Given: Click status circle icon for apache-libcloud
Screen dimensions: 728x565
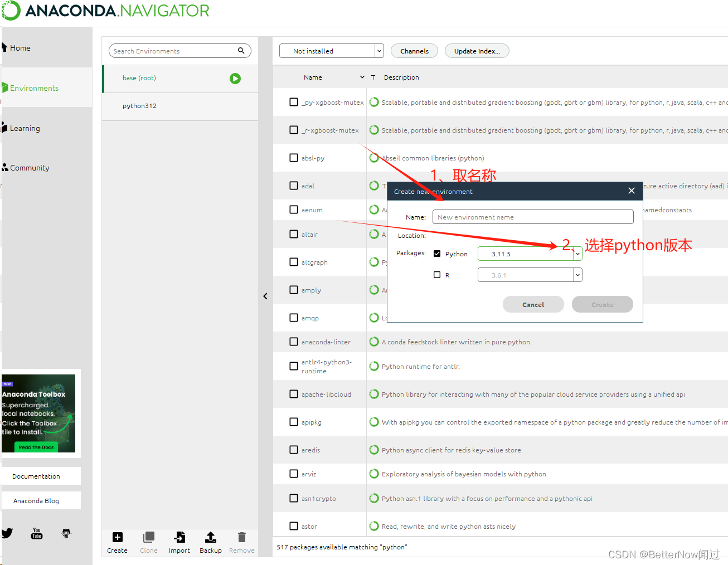Looking at the screenshot, I should point(374,394).
